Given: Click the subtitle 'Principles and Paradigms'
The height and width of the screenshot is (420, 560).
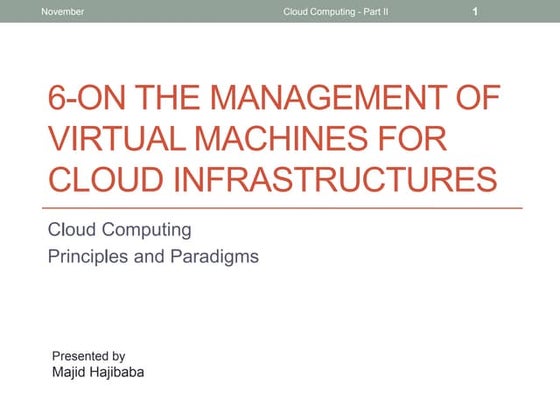Looking at the screenshot, I should click(x=153, y=257).
